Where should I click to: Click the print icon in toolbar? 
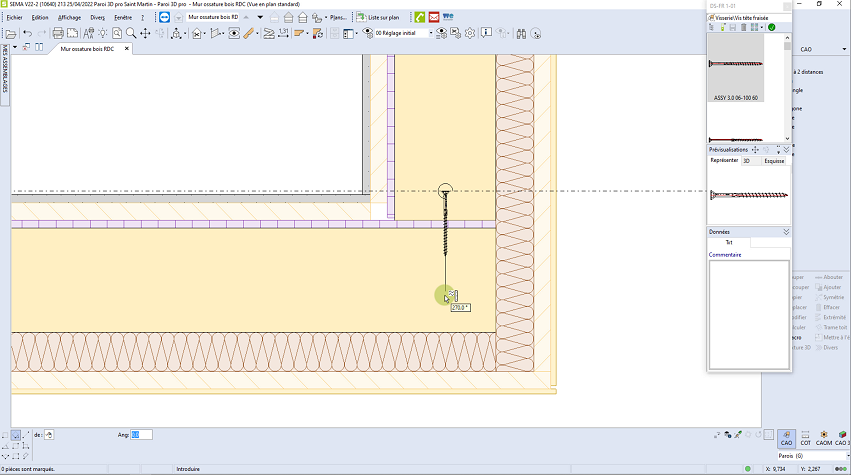point(58,33)
